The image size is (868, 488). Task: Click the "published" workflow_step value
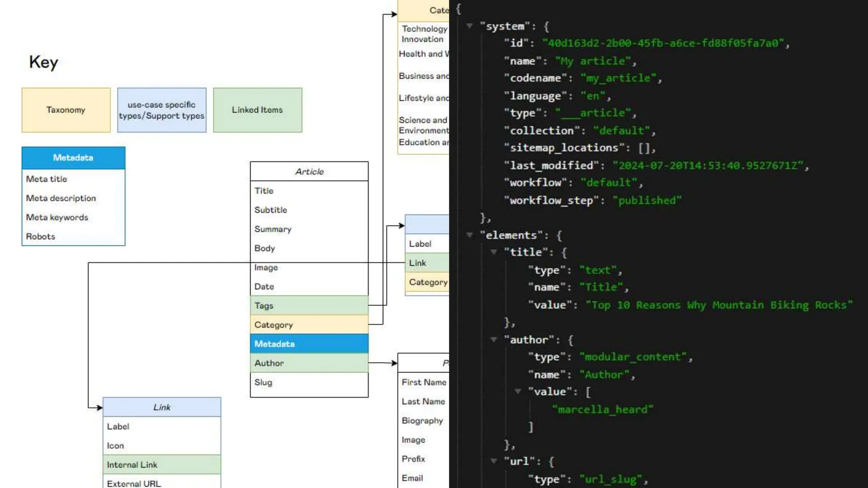click(x=647, y=200)
